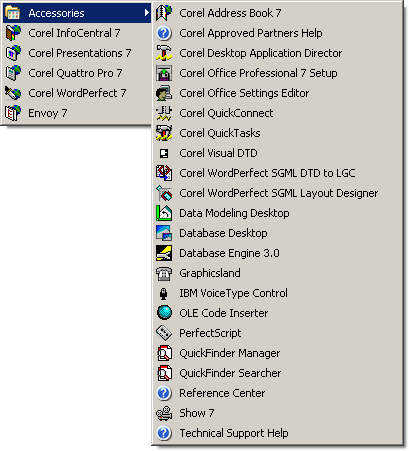Click the Database Engine 3.0 icon

pos(164,253)
